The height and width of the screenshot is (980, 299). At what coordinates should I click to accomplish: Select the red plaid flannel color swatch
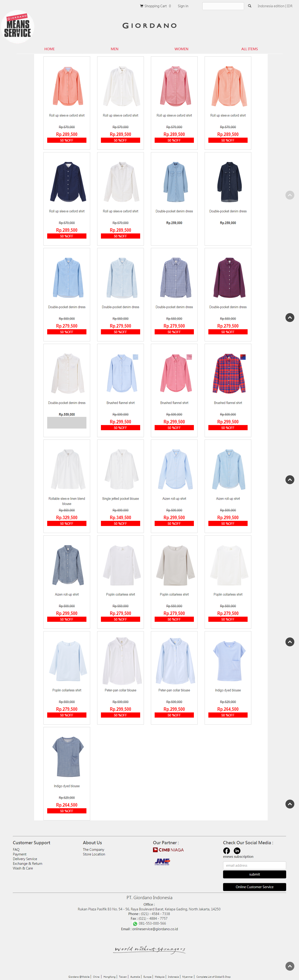click(243, 357)
